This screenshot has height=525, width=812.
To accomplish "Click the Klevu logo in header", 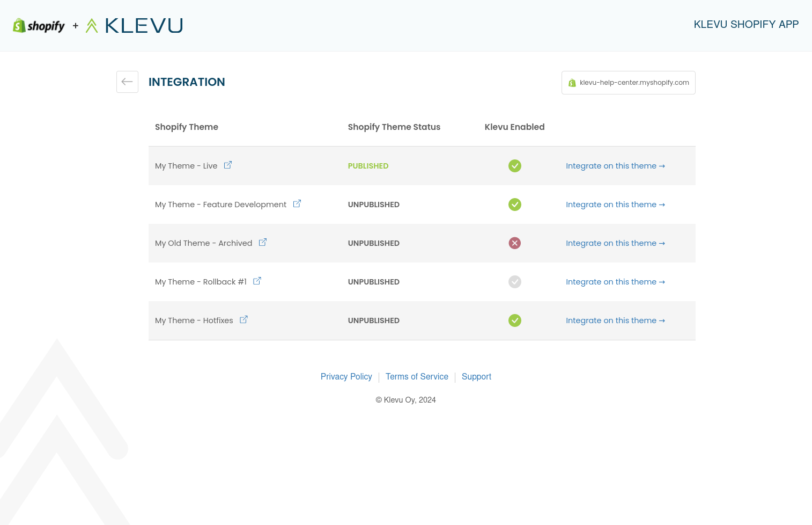I will pos(135,26).
